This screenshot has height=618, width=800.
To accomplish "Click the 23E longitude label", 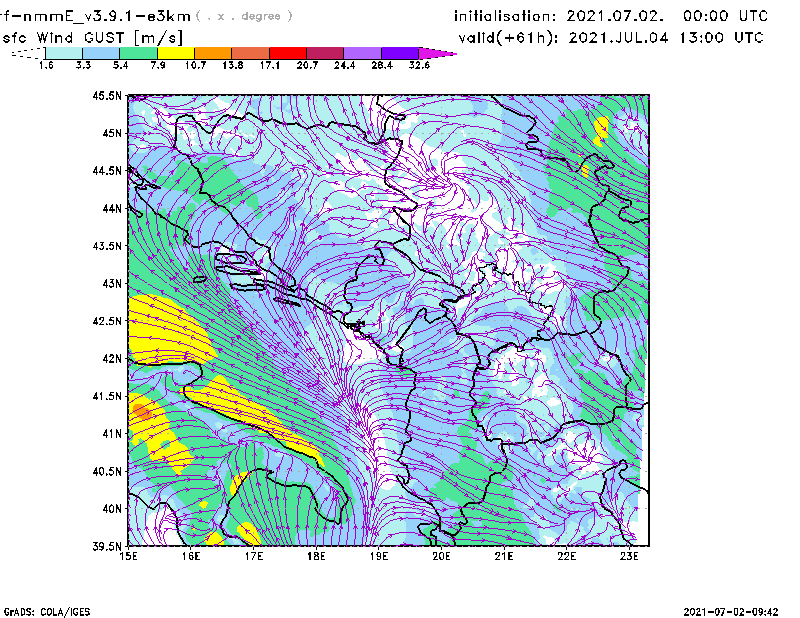I will pyautogui.click(x=629, y=556).
